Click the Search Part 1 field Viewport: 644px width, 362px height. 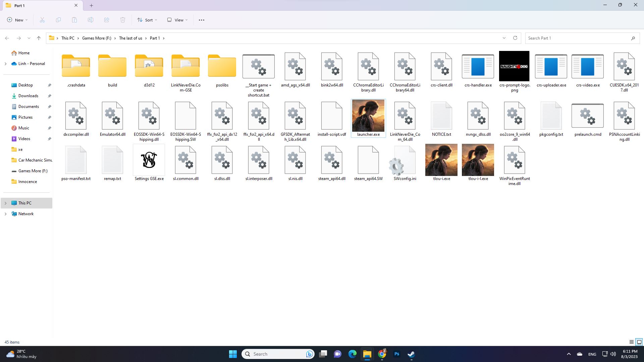[x=577, y=38]
